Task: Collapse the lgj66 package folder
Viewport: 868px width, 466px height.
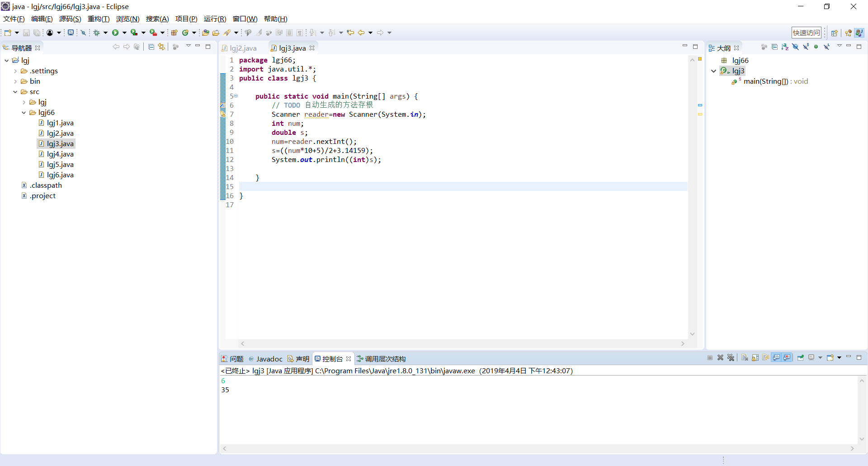Action: pyautogui.click(x=24, y=113)
